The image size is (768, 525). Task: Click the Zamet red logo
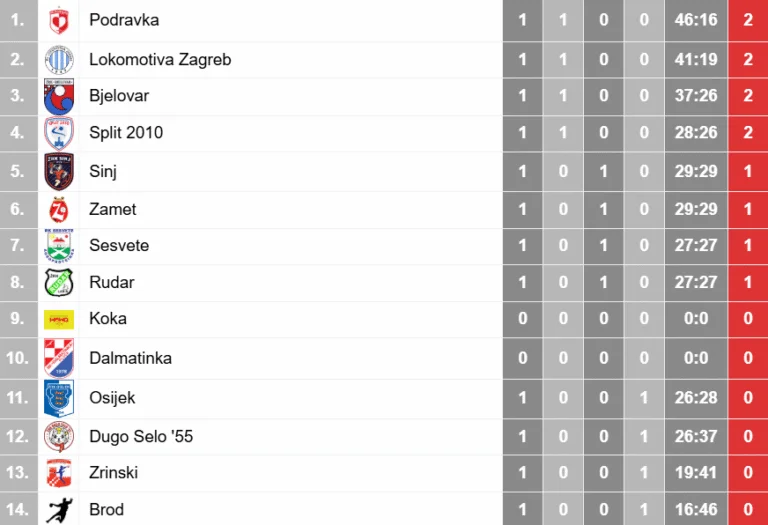59,210
